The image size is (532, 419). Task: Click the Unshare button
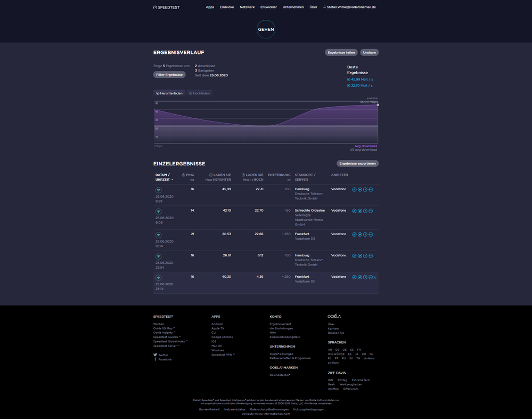click(x=369, y=52)
